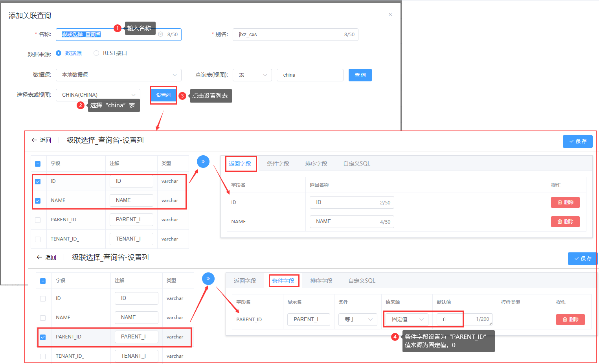599x364 pixels.
Task: Click the upper blue double-arrow transfer button
Action: [203, 162]
